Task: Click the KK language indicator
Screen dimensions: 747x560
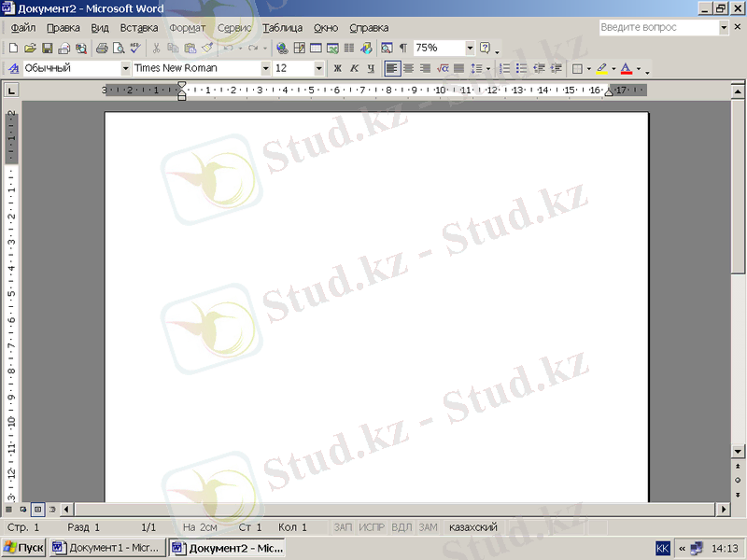Action: point(662,548)
